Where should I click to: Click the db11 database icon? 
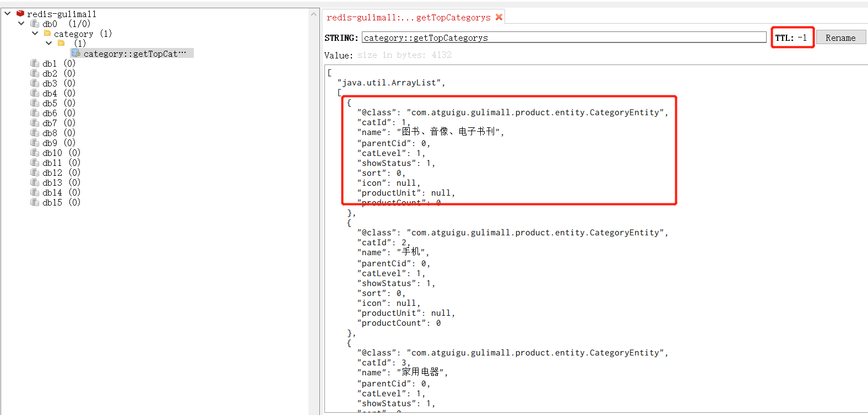[x=35, y=162]
